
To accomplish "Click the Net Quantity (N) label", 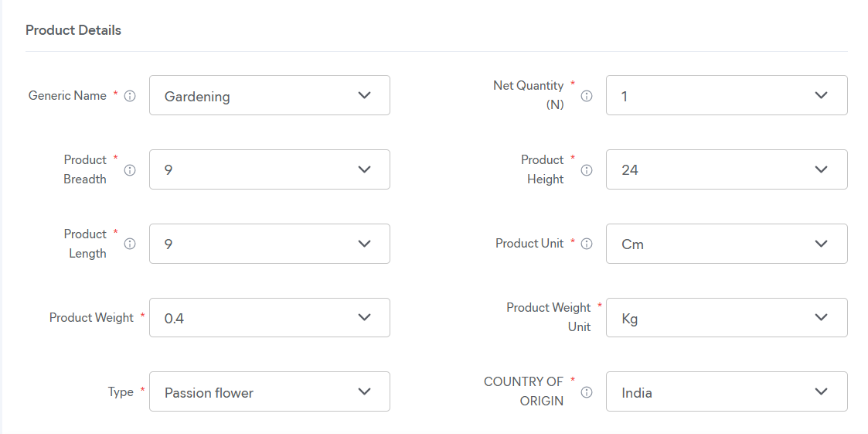I will point(529,95).
